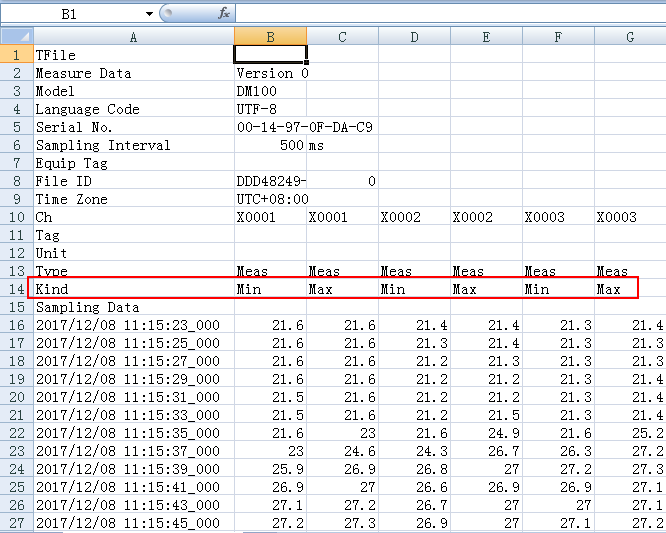Click the 'UTC+08:00' time zone cell

click(270, 199)
